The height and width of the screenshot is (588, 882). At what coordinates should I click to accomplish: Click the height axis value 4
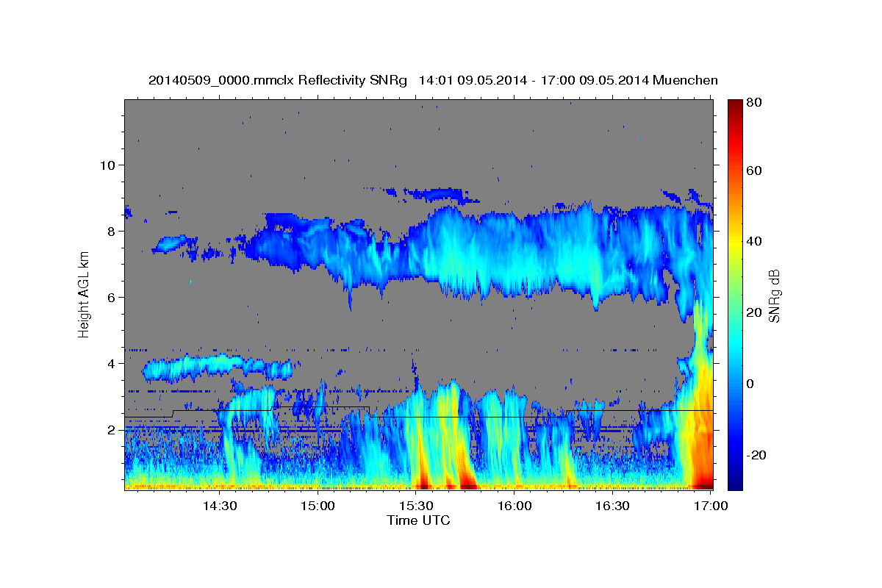pos(111,364)
